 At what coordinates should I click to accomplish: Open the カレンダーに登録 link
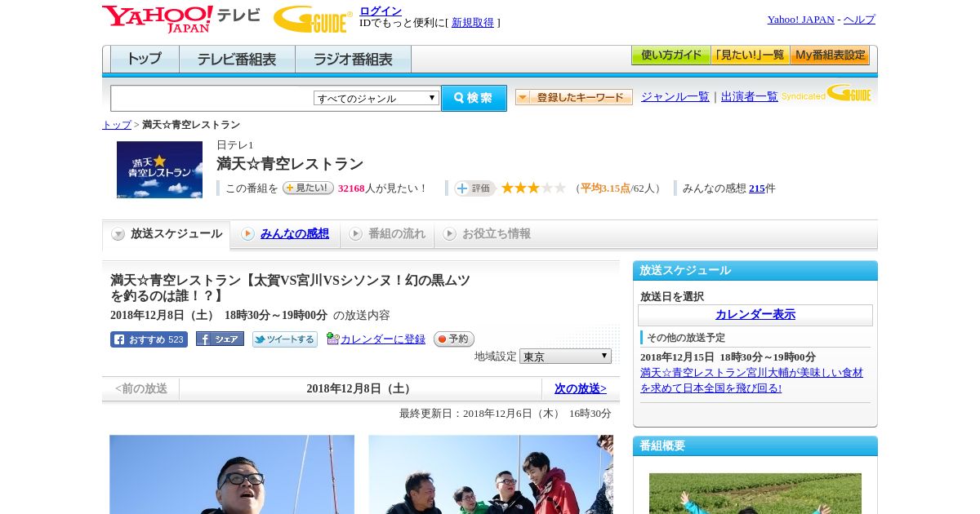point(383,339)
